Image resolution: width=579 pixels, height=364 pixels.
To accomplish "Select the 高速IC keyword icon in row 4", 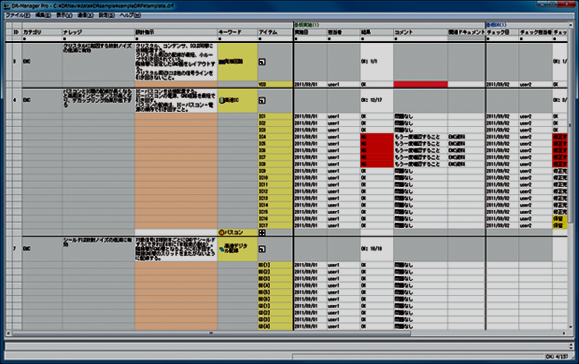I will (x=222, y=100).
